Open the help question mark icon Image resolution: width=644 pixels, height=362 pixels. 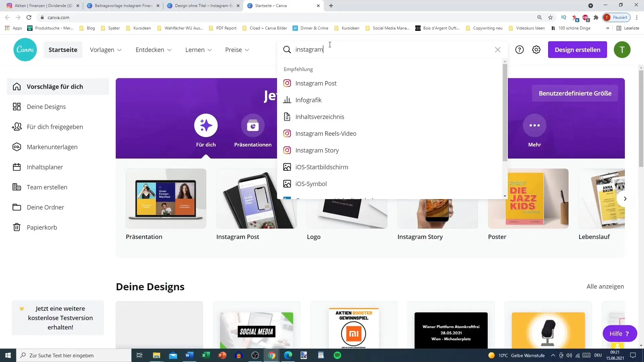[520, 50]
